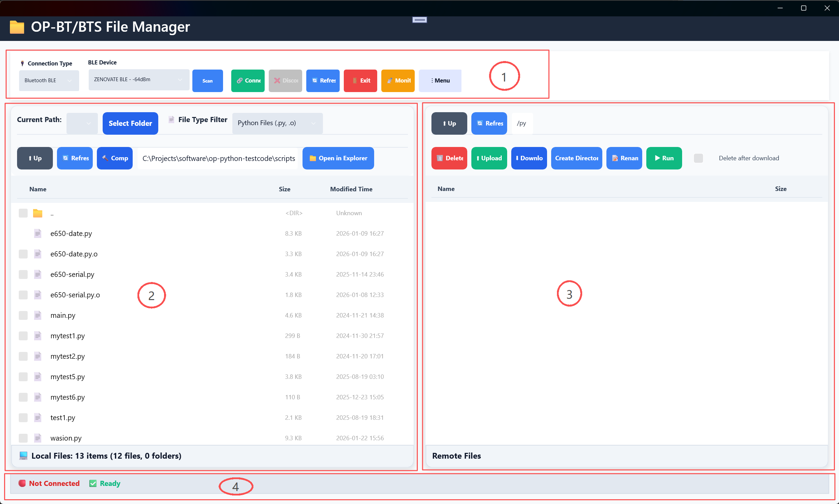Open the Monitor tool
Screen dimensions: 839x504
(398, 80)
